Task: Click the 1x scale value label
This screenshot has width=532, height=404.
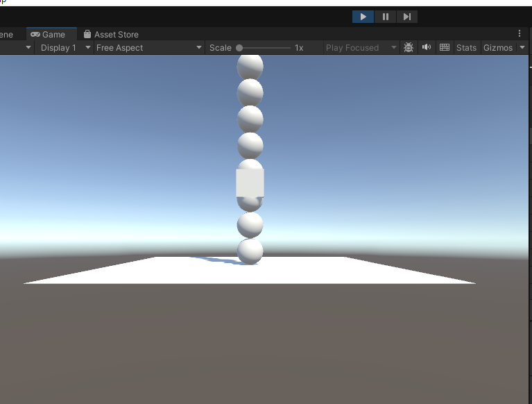Action: click(299, 48)
